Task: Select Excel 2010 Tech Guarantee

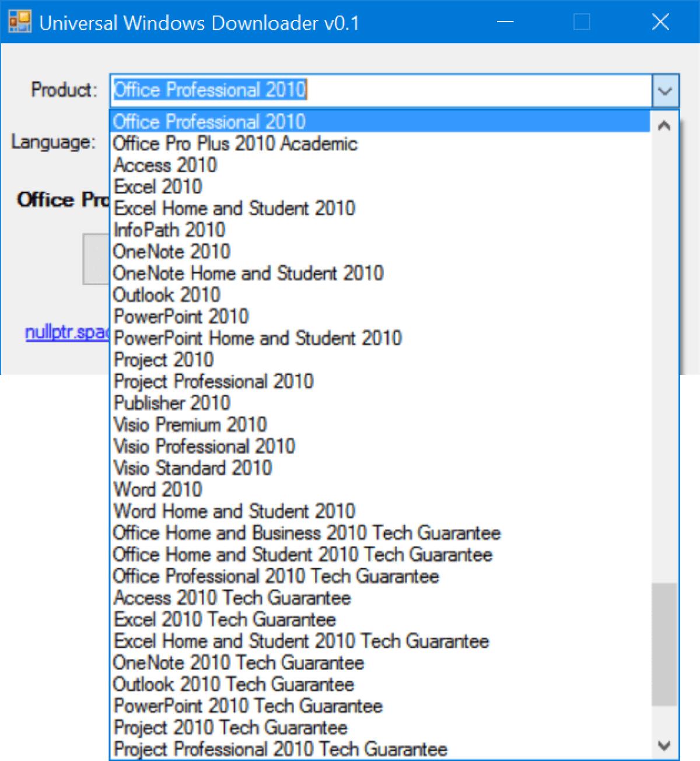Action: (225, 619)
